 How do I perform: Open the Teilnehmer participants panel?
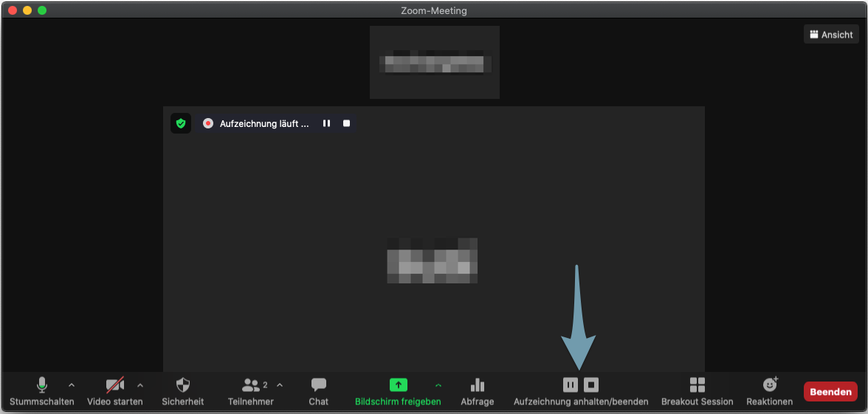click(x=251, y=385)
